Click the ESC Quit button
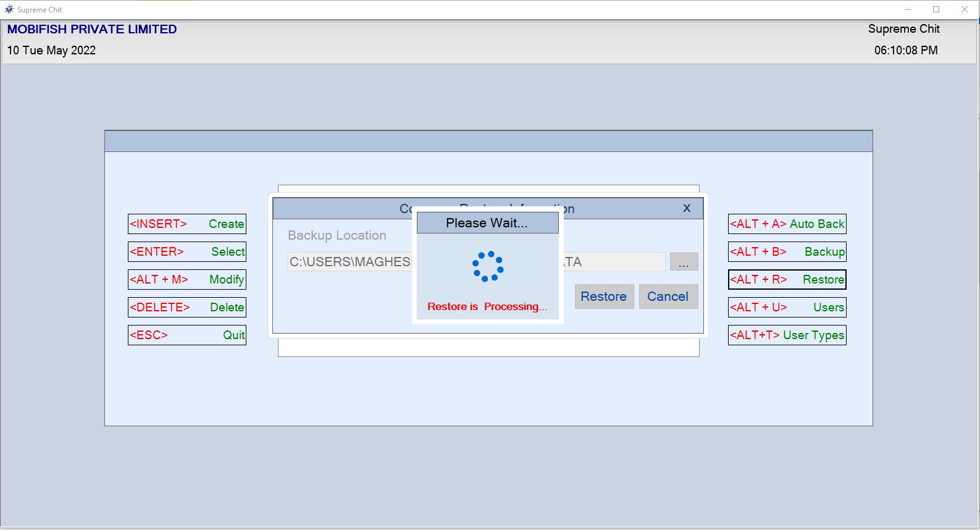The width and height of the screenshot is (980, 530). pyautogui.click(x=187, y=335)
